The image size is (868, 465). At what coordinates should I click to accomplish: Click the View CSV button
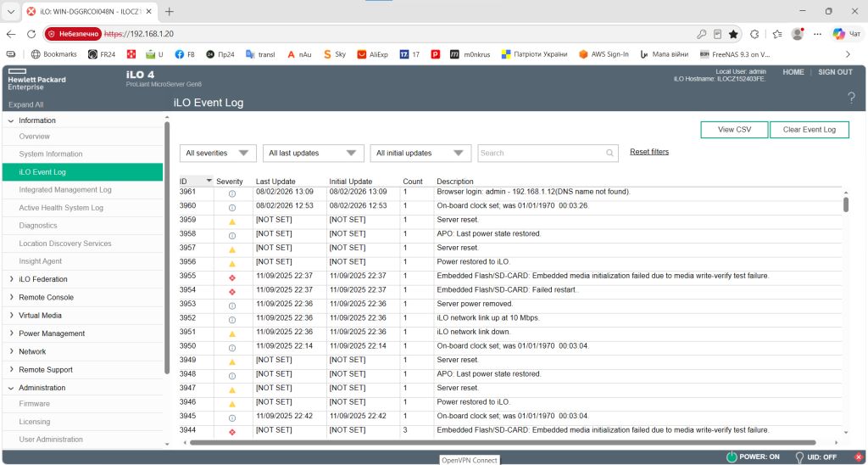pyautogui.click(x=734, y=130)
